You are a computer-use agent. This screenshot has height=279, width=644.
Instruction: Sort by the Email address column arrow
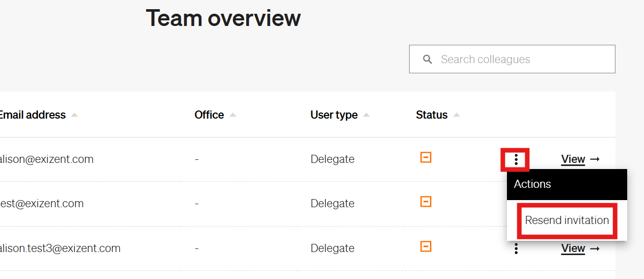point(74,115)
